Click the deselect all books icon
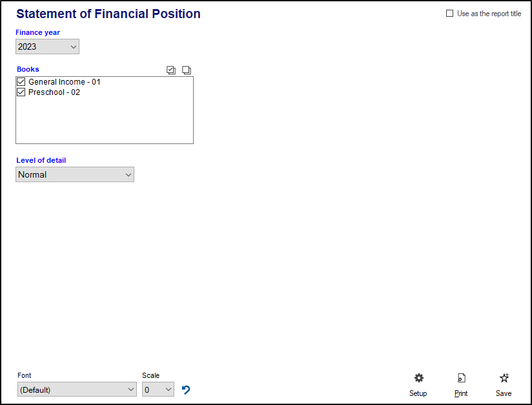Image resolution: width=532 pixels, height=405 pixels. click(187, 70)
